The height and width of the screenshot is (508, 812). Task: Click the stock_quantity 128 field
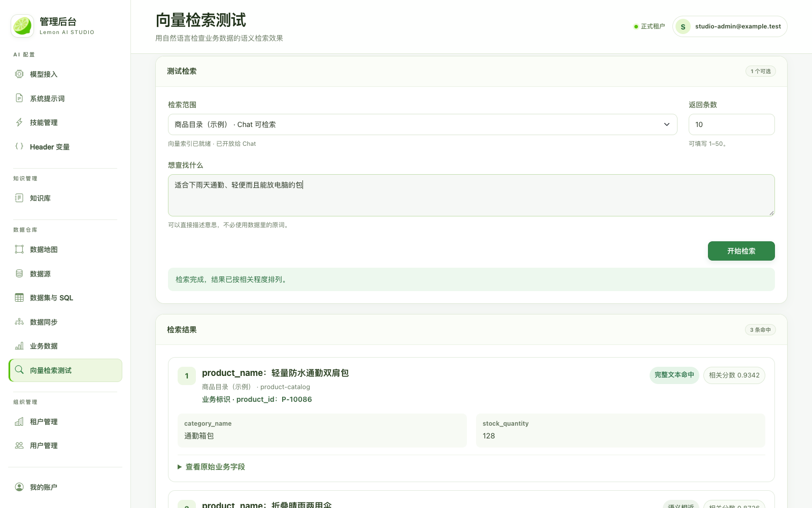pyautogui.click(x=620, y=430)
